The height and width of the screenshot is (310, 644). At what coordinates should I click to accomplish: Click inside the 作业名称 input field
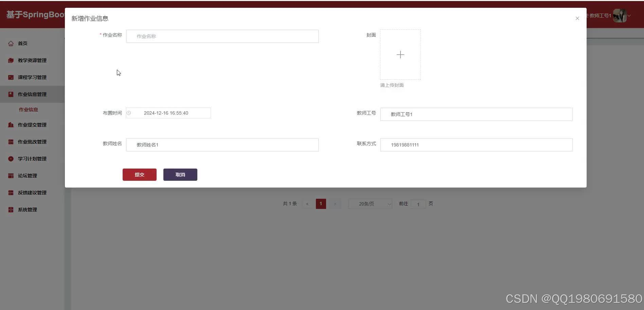tap(222, 36)
